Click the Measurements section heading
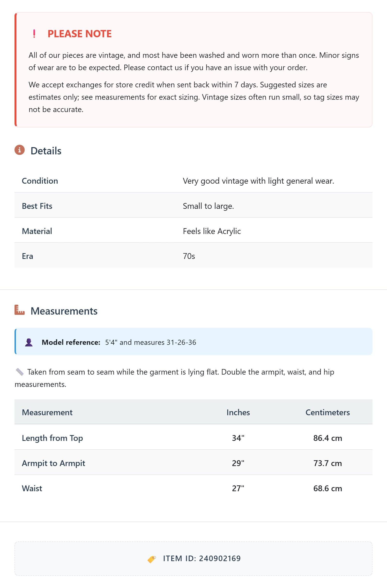 [64, 311]
